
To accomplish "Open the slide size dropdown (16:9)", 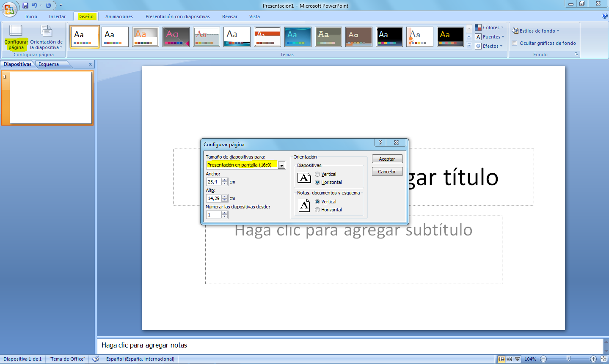I will pos(281,165).
